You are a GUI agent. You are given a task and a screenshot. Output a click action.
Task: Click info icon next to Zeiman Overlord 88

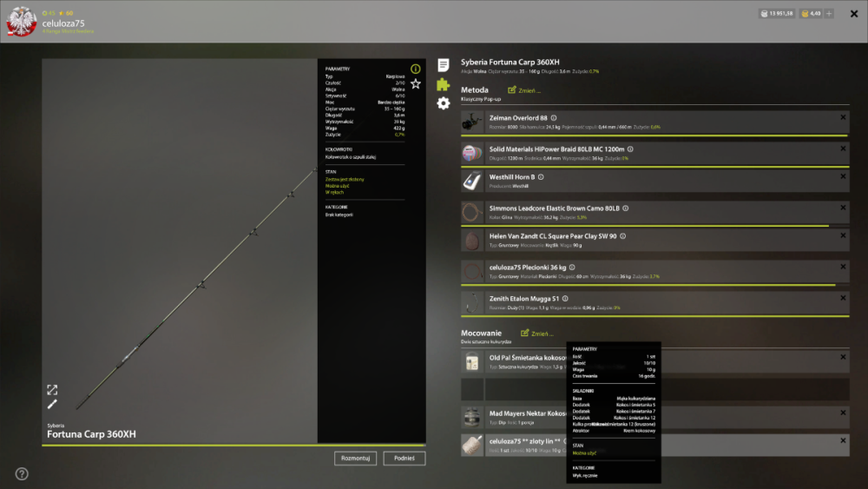[x=554, y=118]
